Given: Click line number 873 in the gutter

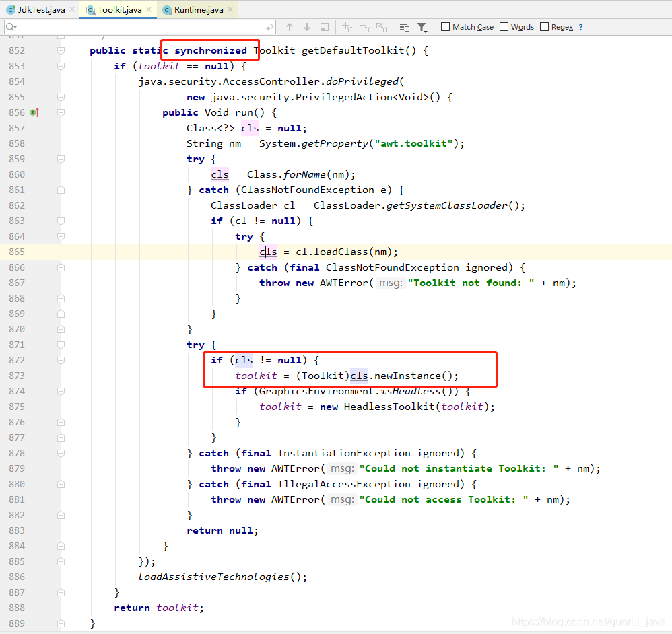Looking at the screenshot, I should 17,376.
